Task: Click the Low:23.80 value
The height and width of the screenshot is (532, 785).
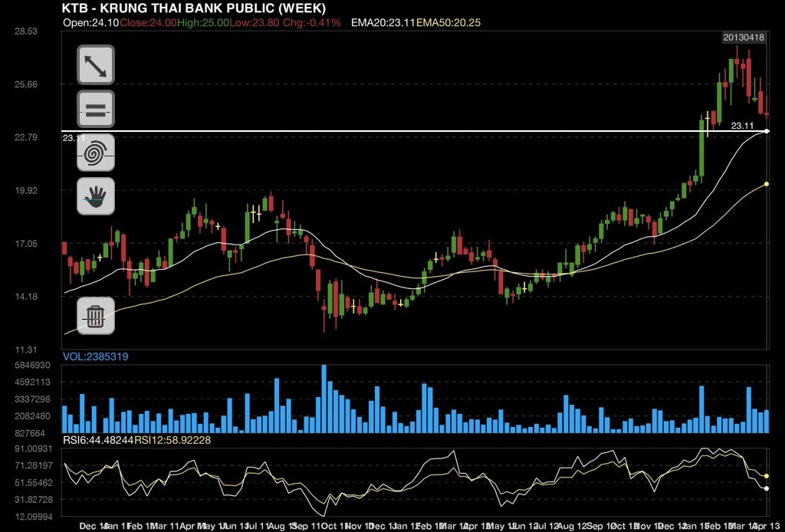Action: (255, 22)
